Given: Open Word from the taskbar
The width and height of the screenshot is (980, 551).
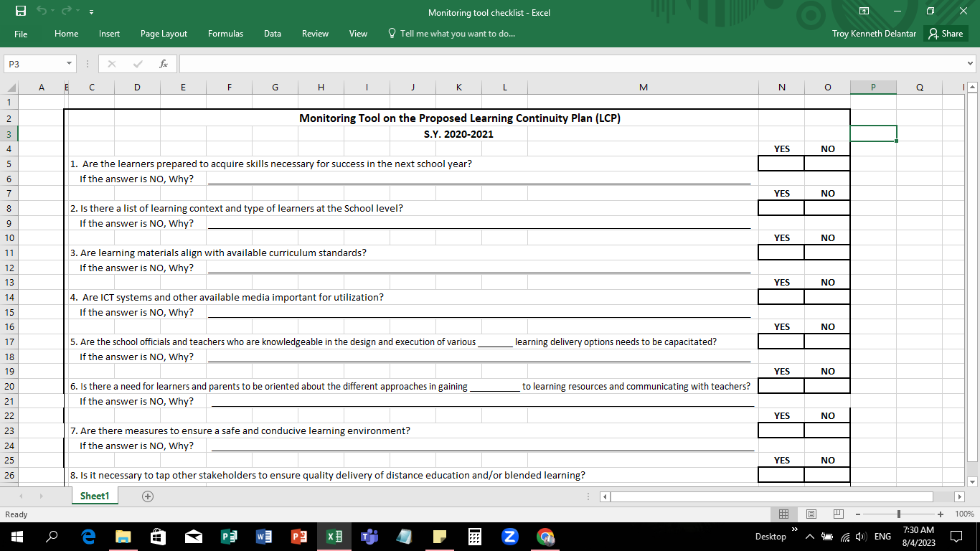Looking at the screenshot, I should [x=264, y=536].
